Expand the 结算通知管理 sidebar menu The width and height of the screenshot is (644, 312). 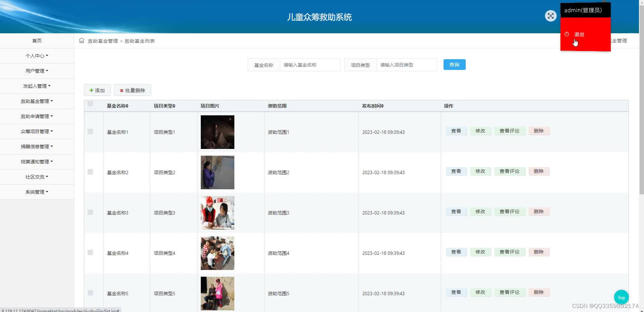[x=37, y=162]
